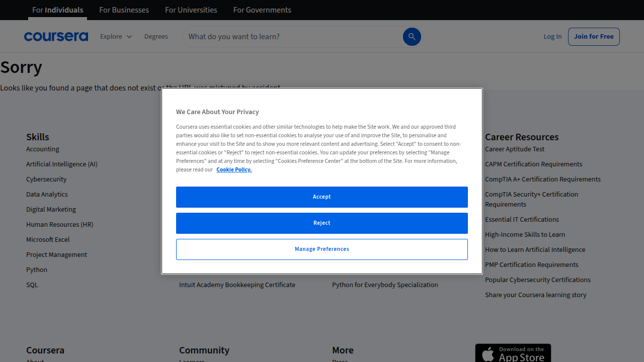Viewport: 644px width, 362px height.
Task: Click the Join for Free button
Action: 594,37
